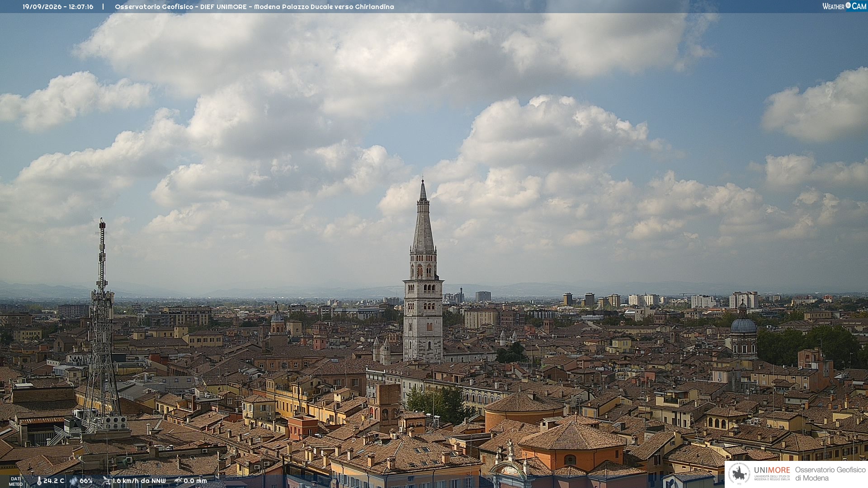Click the 12:07:16 time display
This screenshot has height=488, width=868.
(x=81, y=7)
